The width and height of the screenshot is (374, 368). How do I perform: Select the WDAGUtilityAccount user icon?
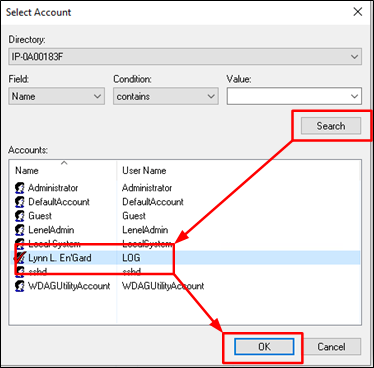coord(20,286)
